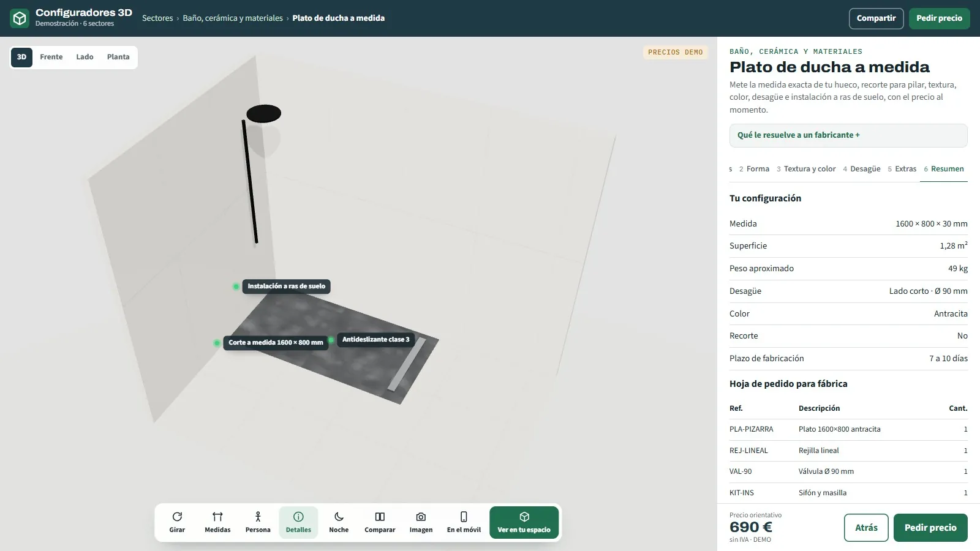Expand 'Qué le resuelve a un fabricante'
The height and width of the screenshot is (551, 980).
(848, 135)
